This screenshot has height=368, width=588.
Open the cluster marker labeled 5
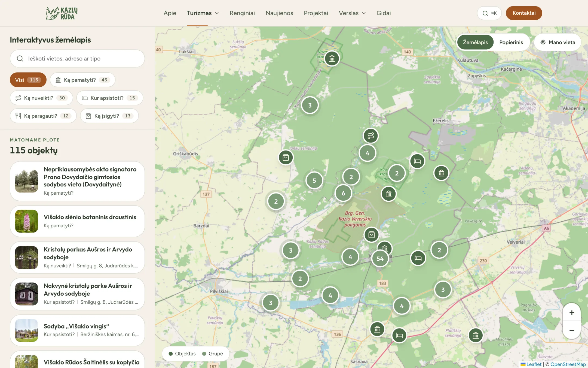click(x=314, y=180)
